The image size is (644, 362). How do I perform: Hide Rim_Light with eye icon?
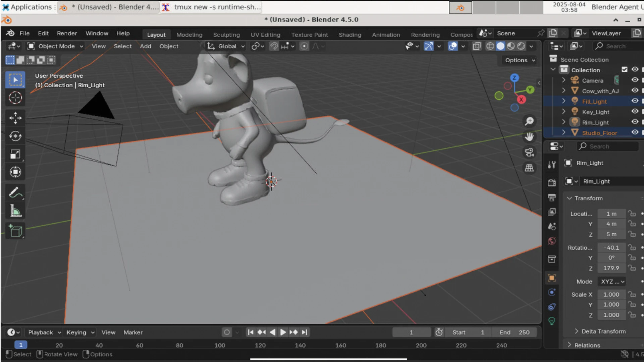[635, 122]
